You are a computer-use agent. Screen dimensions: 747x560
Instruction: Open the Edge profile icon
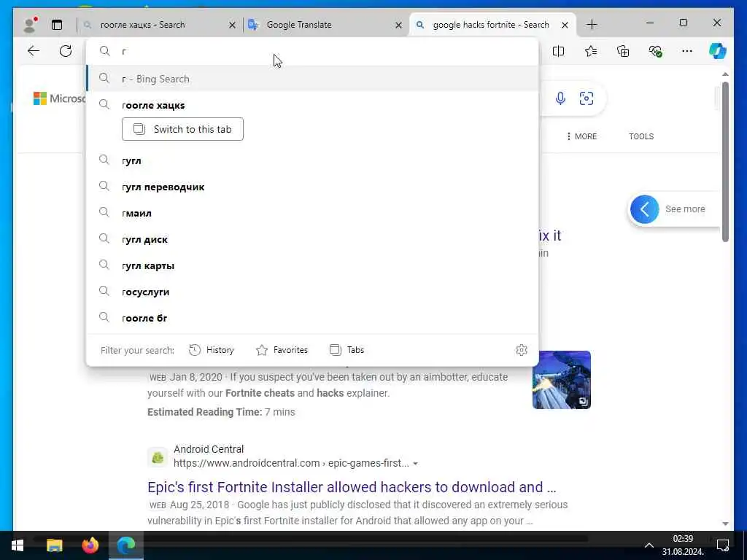point(31,25)
